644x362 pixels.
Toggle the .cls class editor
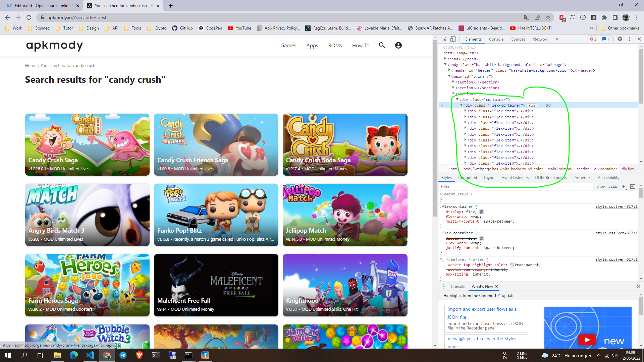coord(613,187)
